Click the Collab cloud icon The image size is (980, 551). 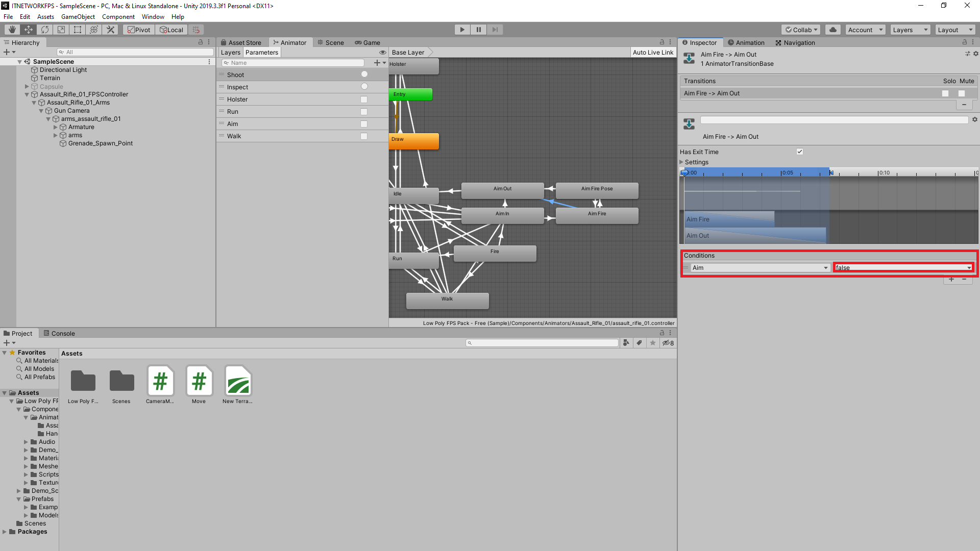[832, 29]
